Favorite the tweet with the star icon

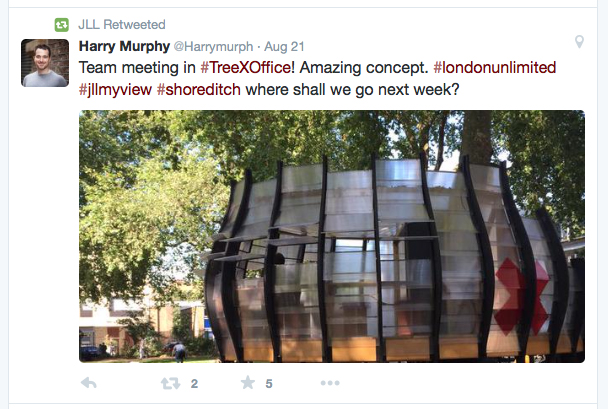click(x=248, y=383)
